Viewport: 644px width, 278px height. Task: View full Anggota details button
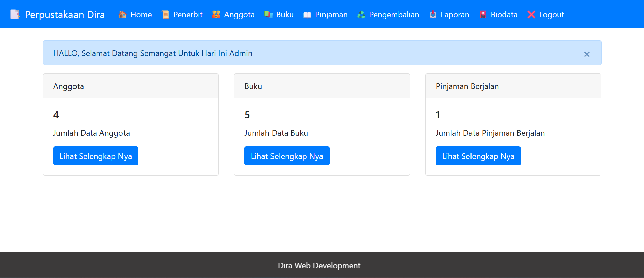pyautogui.click(x=96, y=156)
